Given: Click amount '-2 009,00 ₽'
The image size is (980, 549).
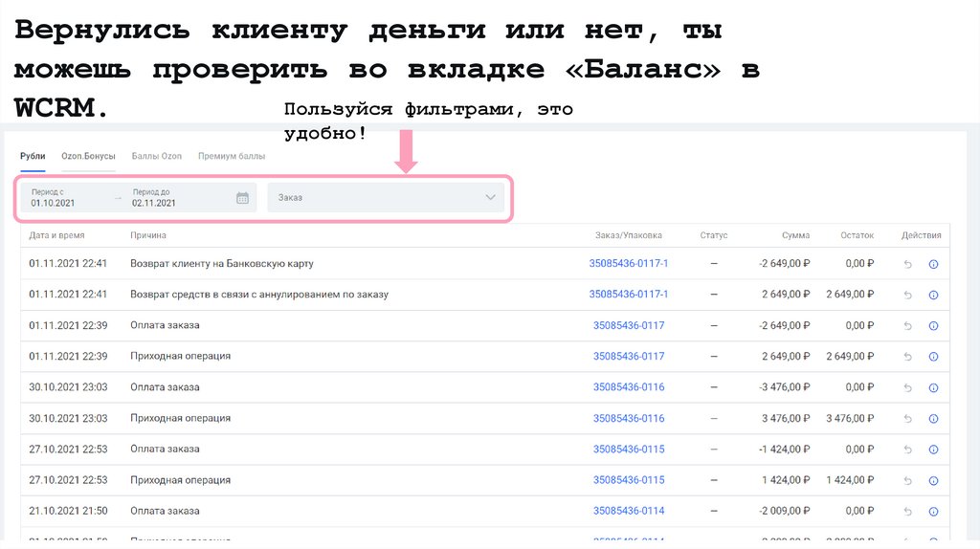Looking at the screenshot, I should point(785,511).
